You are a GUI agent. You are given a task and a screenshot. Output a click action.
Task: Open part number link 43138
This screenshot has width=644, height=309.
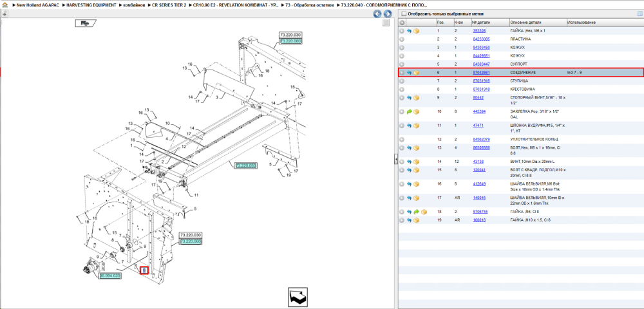pos(478,162)
